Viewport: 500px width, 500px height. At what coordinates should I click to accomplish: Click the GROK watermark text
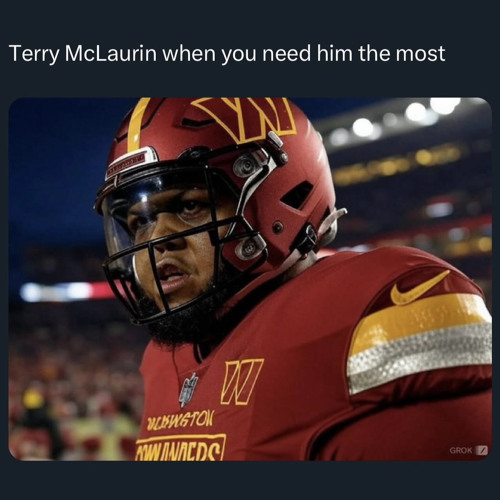(461, 450)
